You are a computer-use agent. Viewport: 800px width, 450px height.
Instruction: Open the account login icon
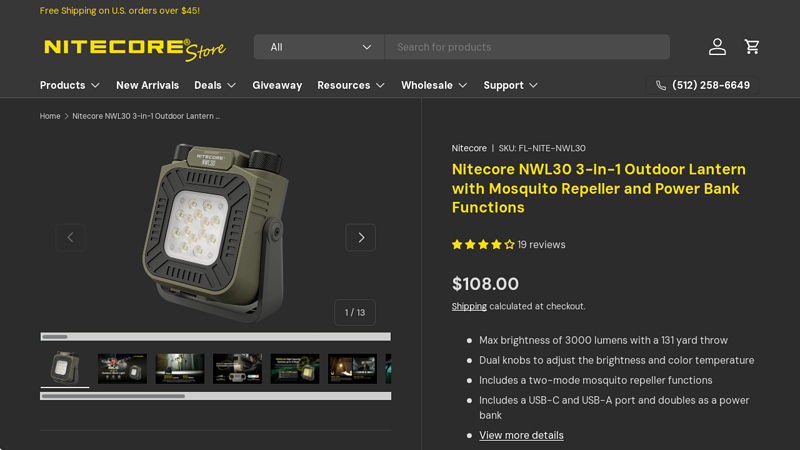point(717,47)
